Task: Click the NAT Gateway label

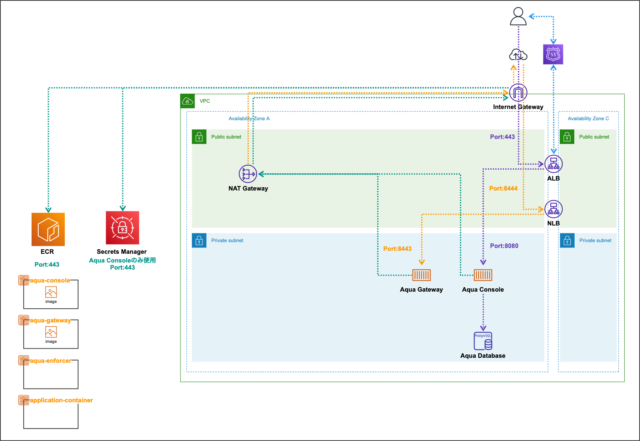Action: click(x=248, y=189)
